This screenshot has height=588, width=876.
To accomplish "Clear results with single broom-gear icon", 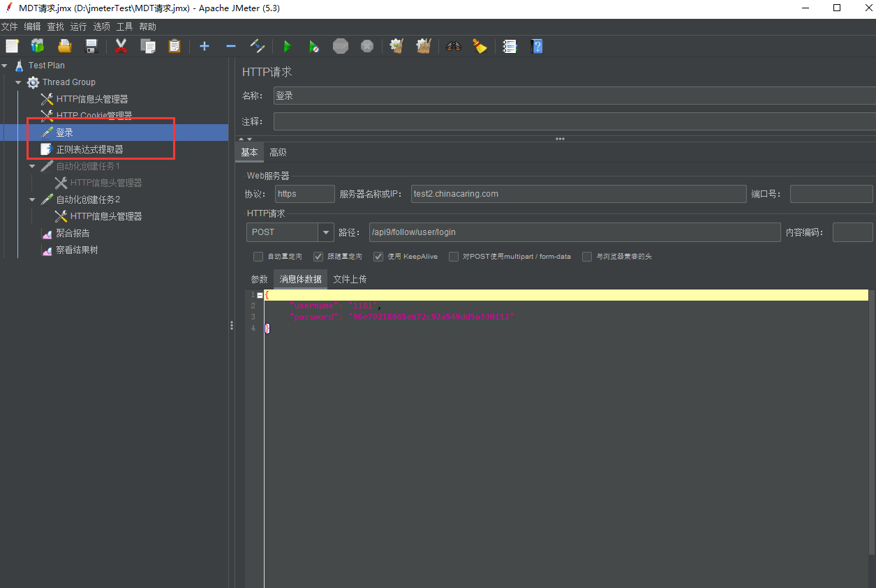I will coord(396,46).
